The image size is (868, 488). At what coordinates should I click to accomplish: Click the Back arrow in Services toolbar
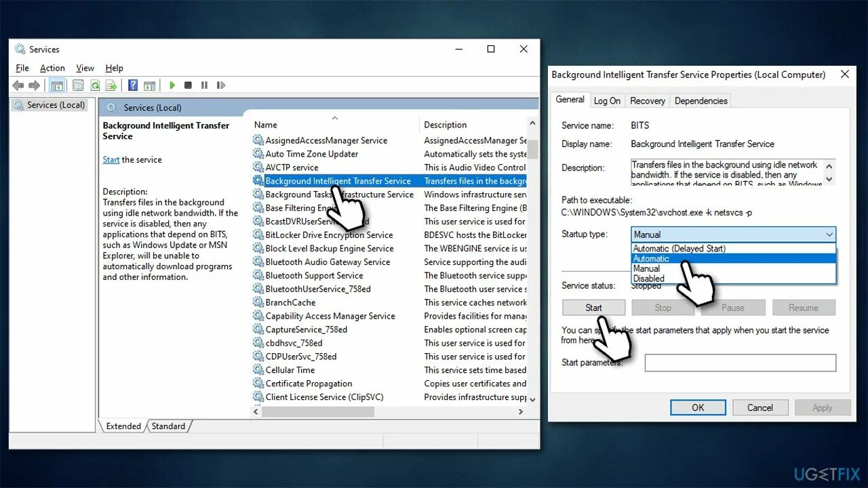point(18,85)
